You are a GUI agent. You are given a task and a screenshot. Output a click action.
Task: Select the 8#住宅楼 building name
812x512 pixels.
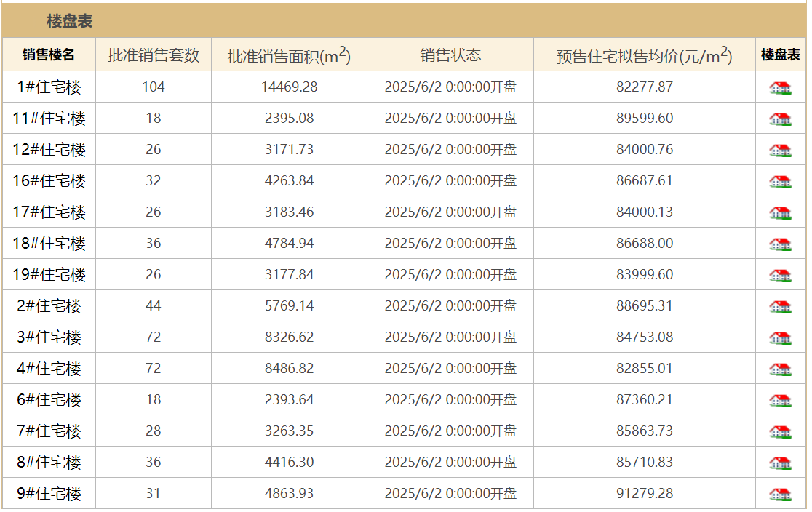point(49,463)
